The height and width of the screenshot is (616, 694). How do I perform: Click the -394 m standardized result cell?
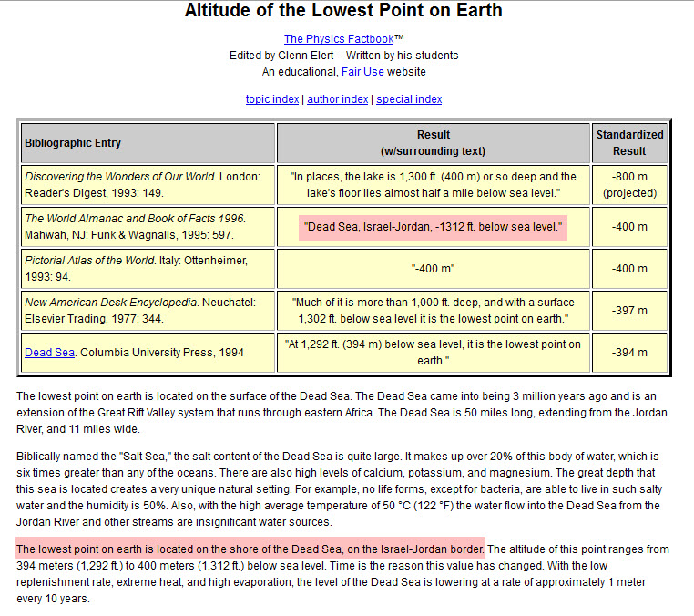pos(629,353)
